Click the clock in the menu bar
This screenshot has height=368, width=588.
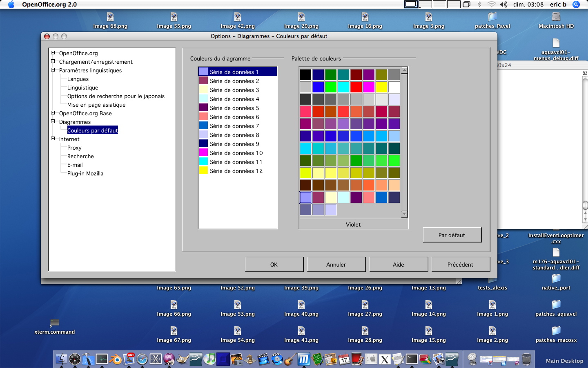[528, 4]
